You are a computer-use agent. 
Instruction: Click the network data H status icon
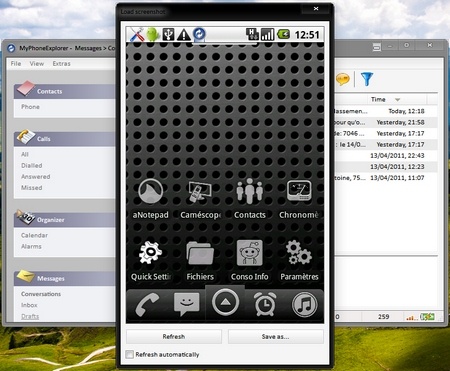click(252, 34)
